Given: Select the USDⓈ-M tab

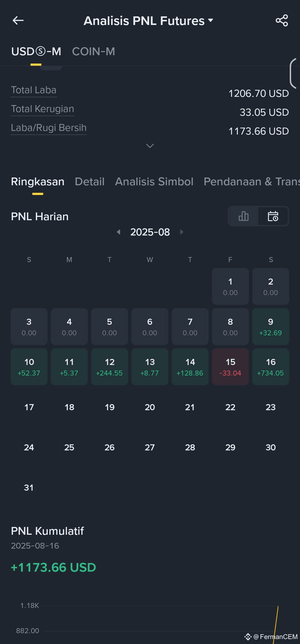Looking at the screenshot, I should point(36,52).
